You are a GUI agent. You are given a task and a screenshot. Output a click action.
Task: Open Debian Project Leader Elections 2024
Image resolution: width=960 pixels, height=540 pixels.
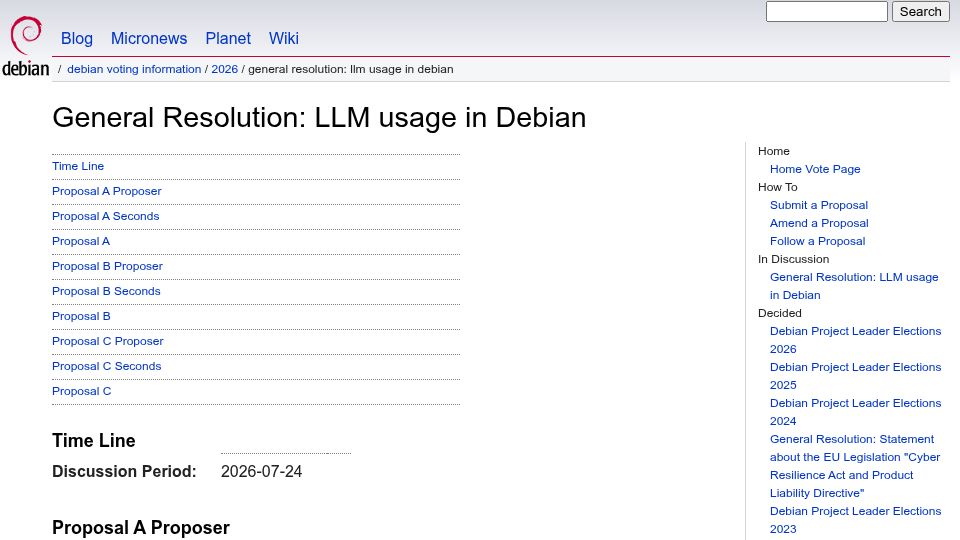pyautogui.click(x=855, y=412)
